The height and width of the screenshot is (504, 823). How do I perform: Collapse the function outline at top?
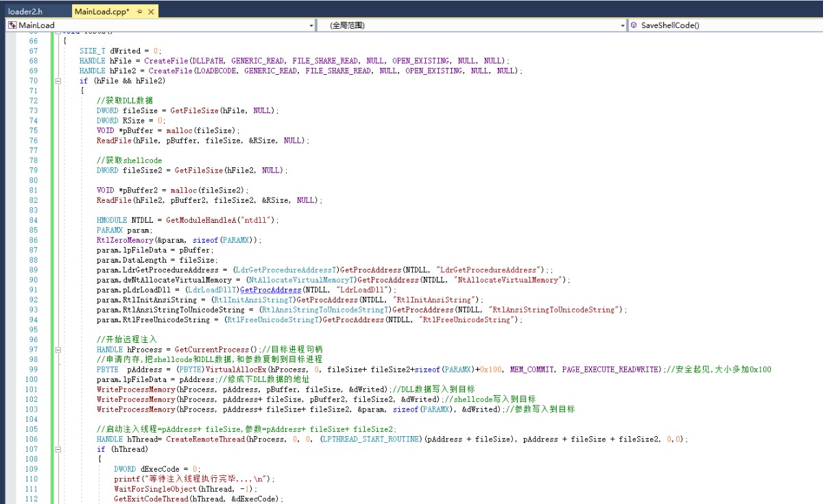57,32
